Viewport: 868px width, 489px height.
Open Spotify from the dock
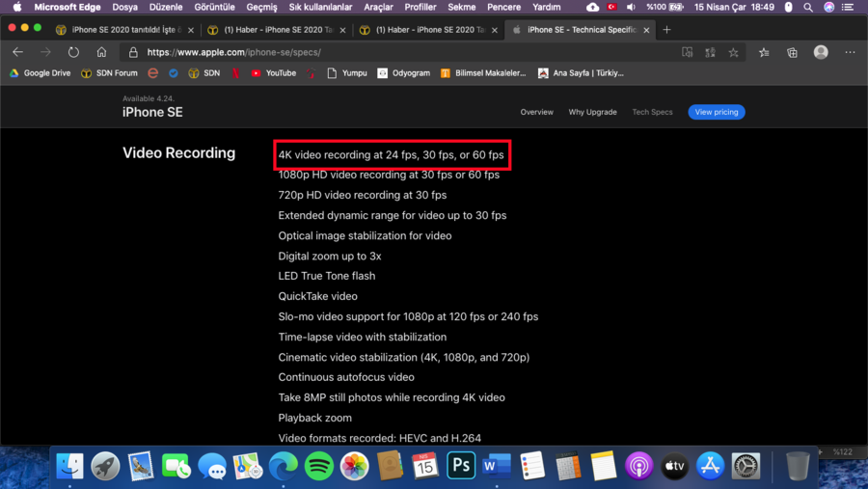[x=319, y=466]
